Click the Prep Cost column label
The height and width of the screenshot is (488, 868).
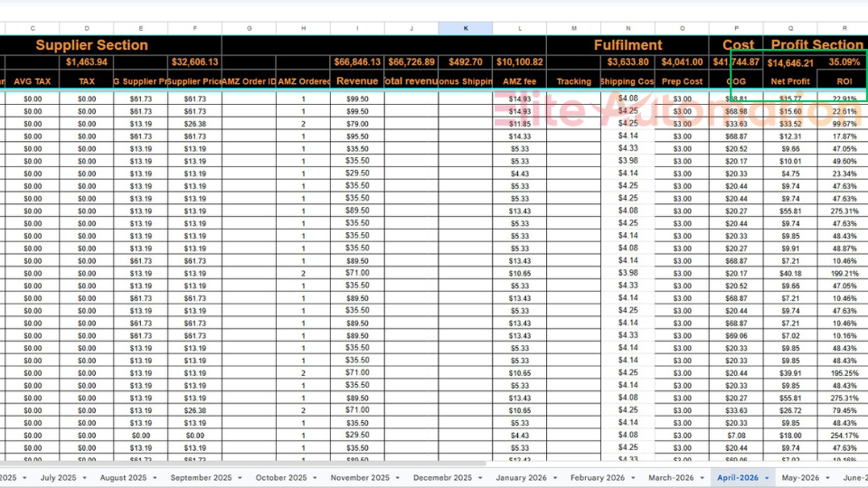pos(682,80)
